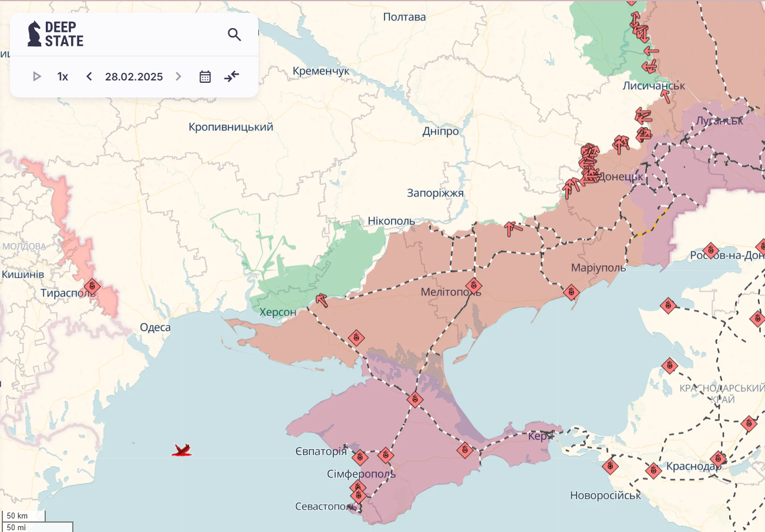Image resolution: width=765 pixels, height=532 pixels.
Task: Go to the next day
Action: click(178, 76)
